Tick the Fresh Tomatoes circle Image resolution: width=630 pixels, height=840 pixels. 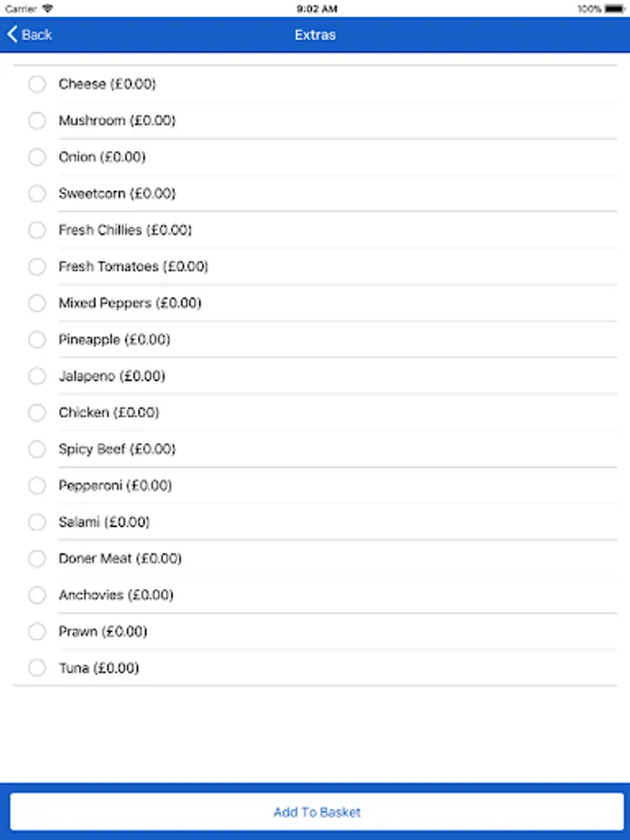37,266
